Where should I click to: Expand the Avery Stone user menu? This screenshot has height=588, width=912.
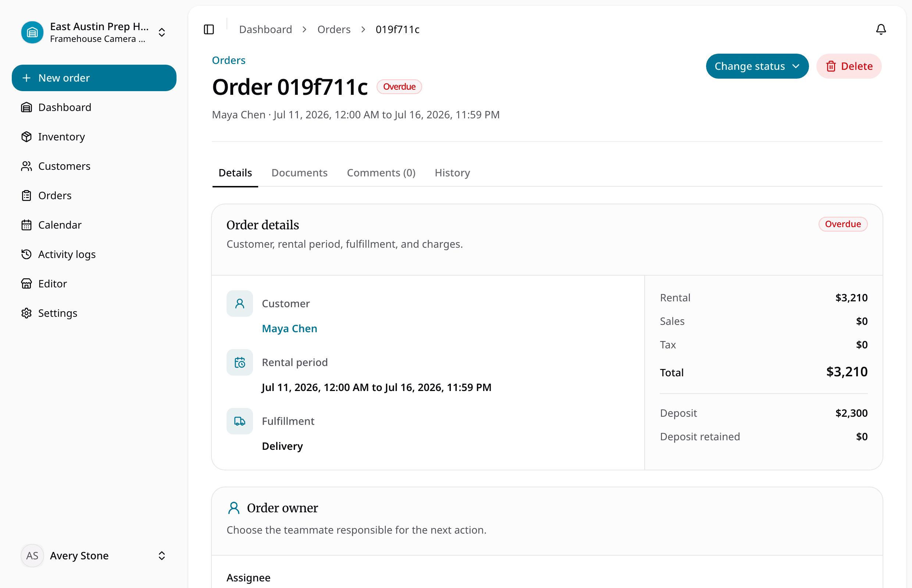click(x=94, y=556)
